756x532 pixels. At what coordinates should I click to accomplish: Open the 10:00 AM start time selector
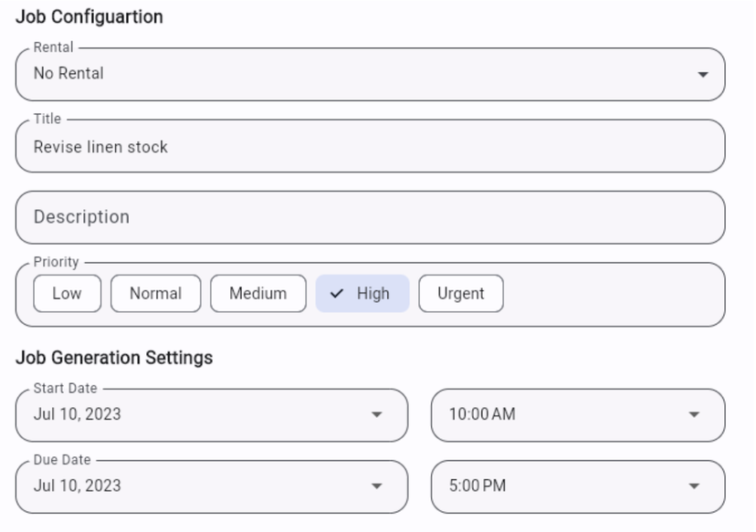(566, 415)
